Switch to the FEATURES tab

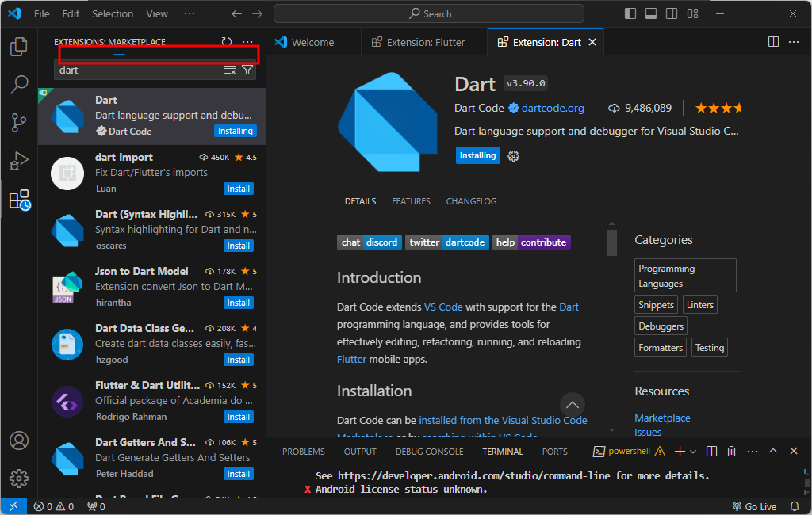click(x=411, y=201)
